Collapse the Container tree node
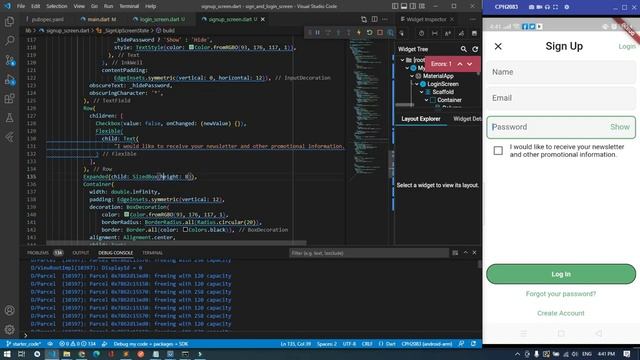 pos(427,100)
